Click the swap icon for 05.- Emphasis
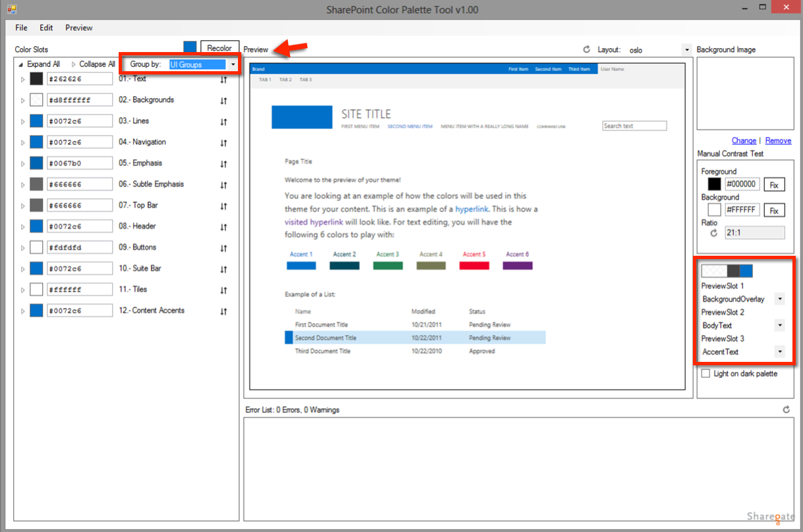 pos(223,164)
